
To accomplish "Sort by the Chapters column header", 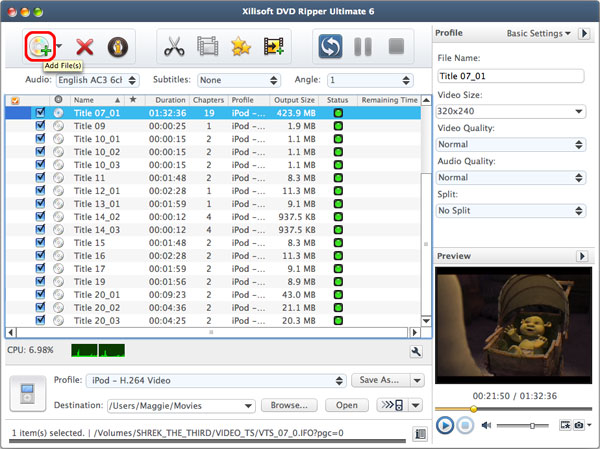I will coord(209,100).
